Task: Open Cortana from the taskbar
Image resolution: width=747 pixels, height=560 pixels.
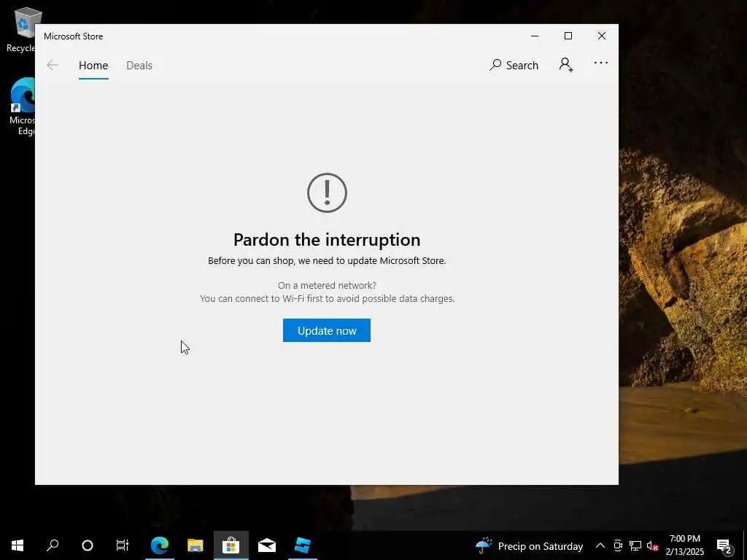Action: 88,545
